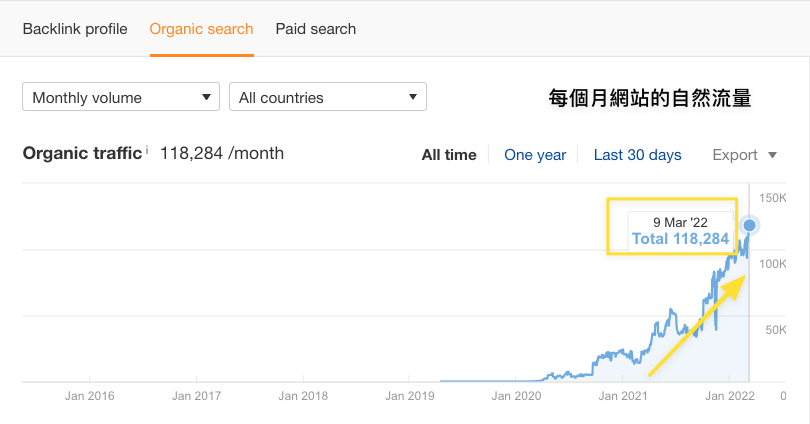Click the 150K axis label

click(774, 197)
